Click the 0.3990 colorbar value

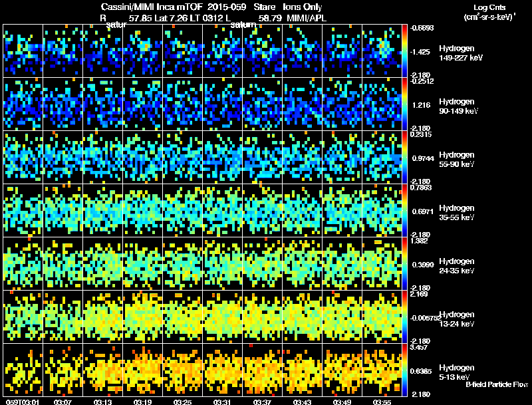[x=423, y=265]
